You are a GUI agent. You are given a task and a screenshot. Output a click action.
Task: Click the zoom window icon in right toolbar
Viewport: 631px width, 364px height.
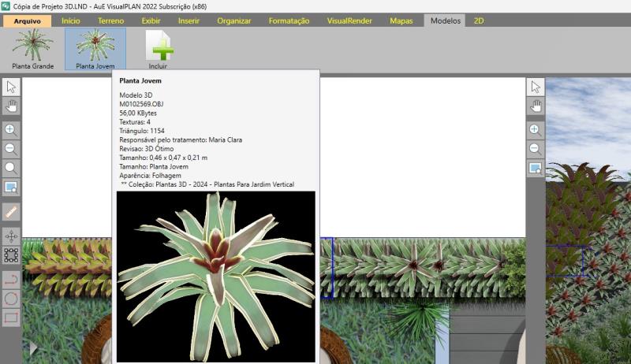536,168
